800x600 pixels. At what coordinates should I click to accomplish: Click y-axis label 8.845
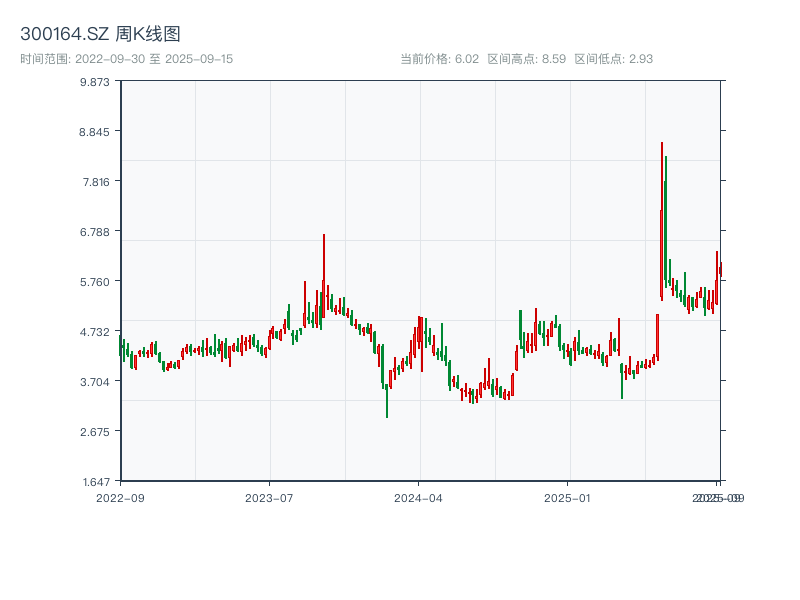tap(94, 132)
